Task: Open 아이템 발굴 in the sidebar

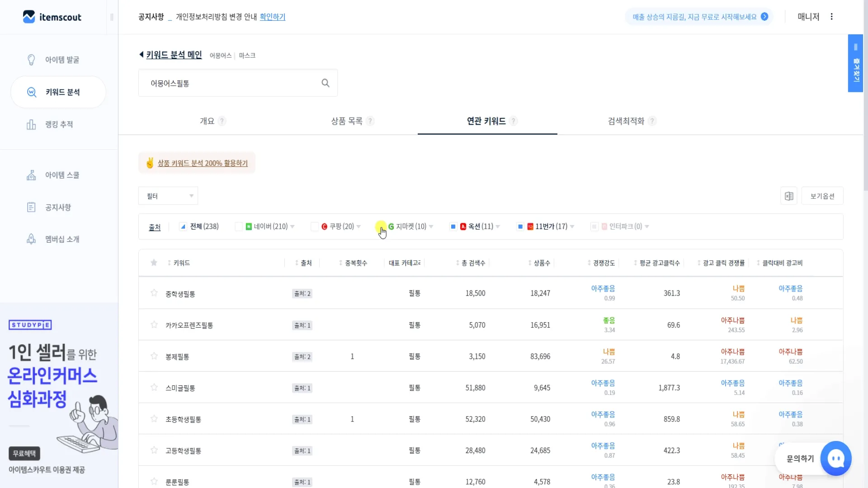Action: click(x=62, y=60)
